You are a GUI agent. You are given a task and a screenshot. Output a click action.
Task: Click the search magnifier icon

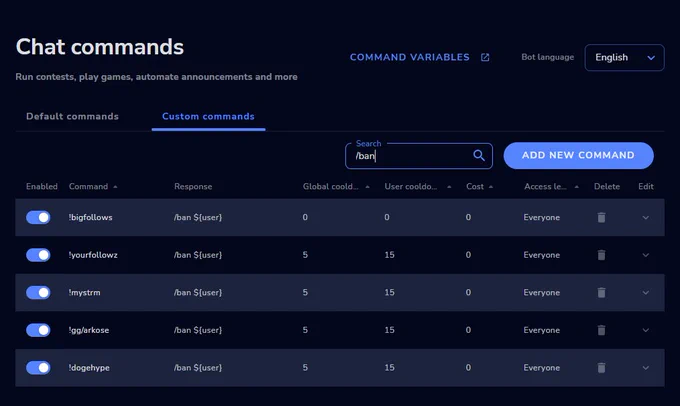[x=479, y=155]
